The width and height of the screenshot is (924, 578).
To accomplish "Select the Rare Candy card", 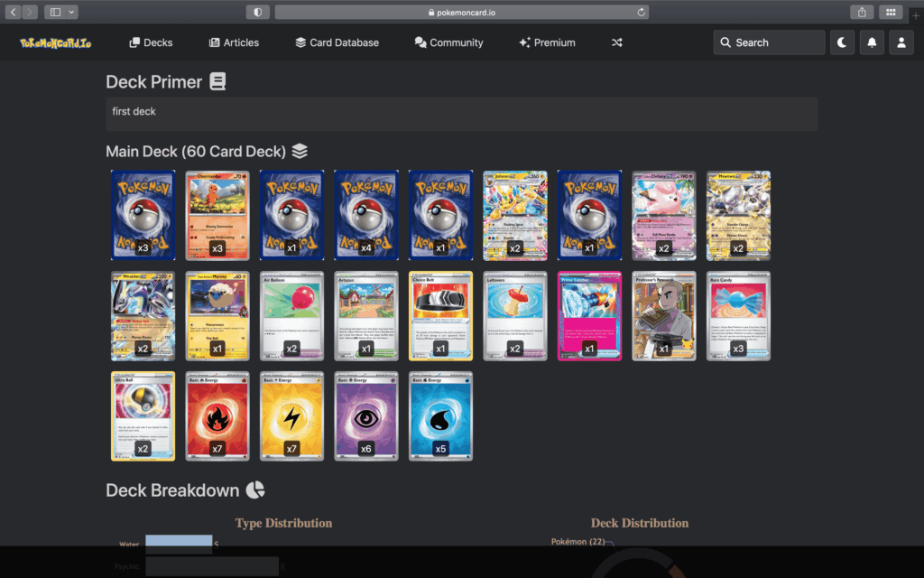I will point(738,315).
